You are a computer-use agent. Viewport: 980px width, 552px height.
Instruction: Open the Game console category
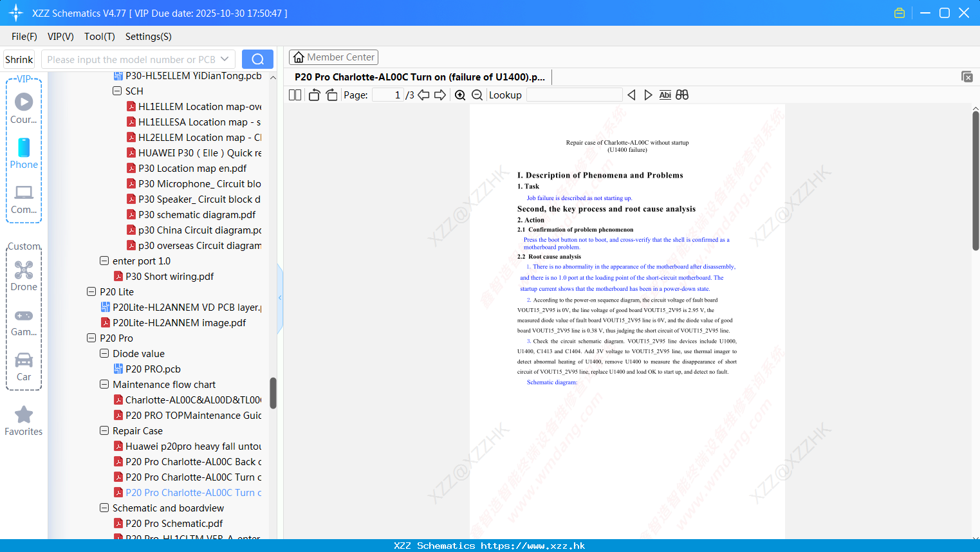[24, 322]
